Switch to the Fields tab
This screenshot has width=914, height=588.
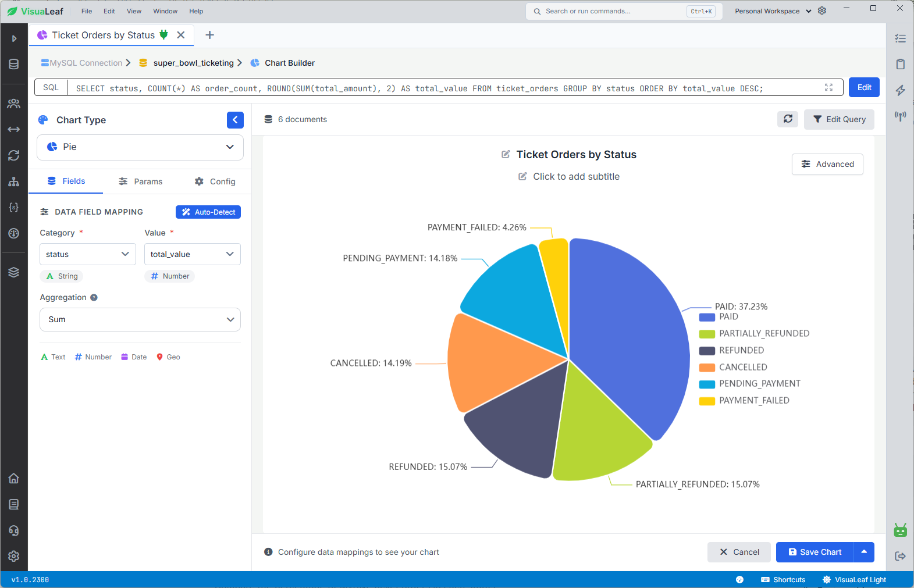[66, 181]
